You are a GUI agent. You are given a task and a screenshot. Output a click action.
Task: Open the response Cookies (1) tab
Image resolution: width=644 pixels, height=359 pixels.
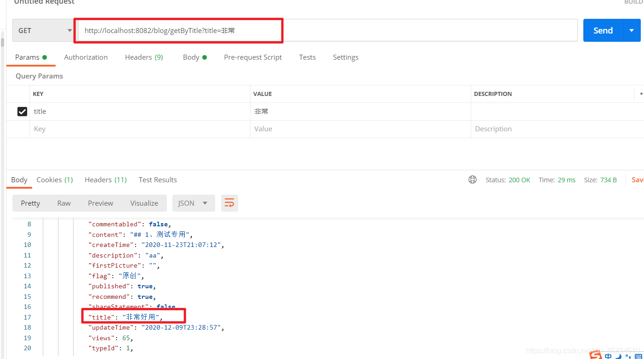tap(55, 180)
